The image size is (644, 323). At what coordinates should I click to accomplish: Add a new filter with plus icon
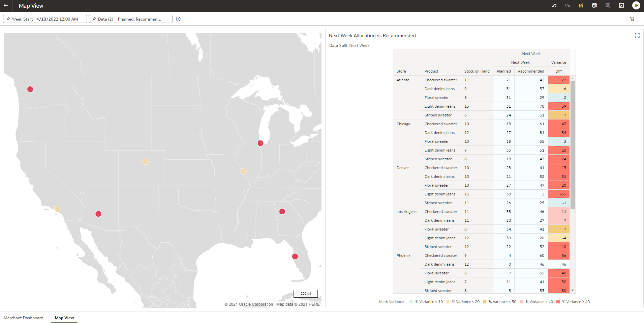178,19
